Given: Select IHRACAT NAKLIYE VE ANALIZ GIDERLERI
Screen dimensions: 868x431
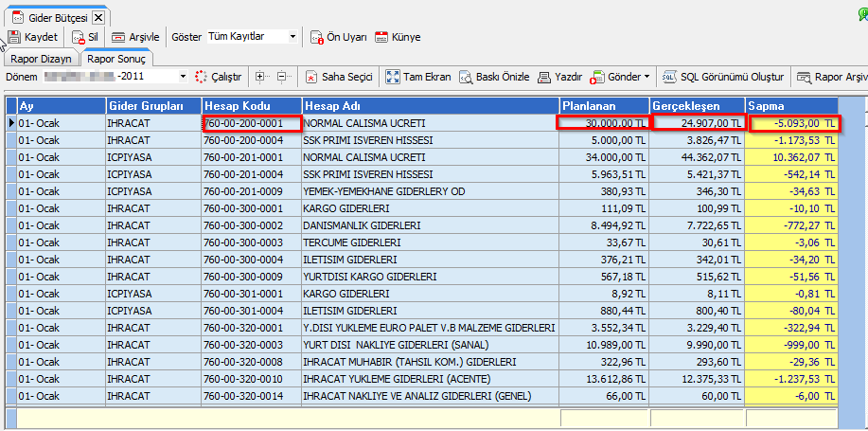Looking at the screenshot, I should click(x=430, y=397).
